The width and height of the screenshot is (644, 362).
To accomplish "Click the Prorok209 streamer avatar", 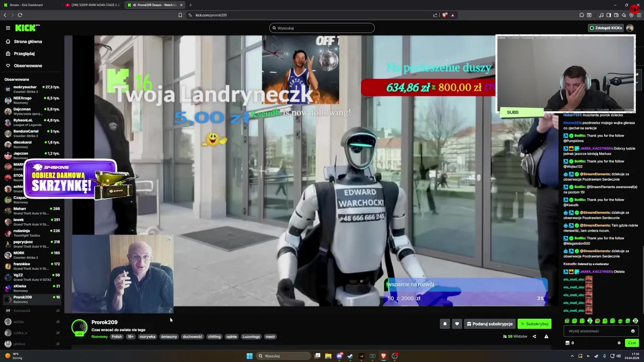I will (79, 327).
